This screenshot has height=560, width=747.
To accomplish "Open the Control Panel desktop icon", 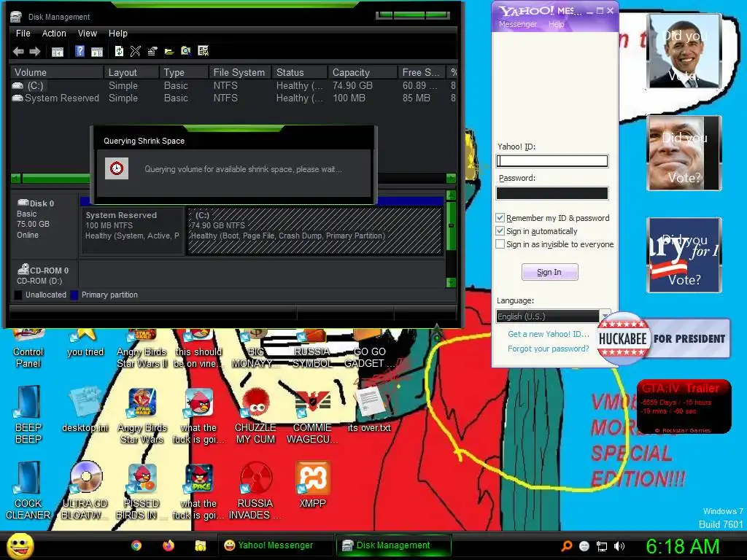I will click(x=28, y=349).
